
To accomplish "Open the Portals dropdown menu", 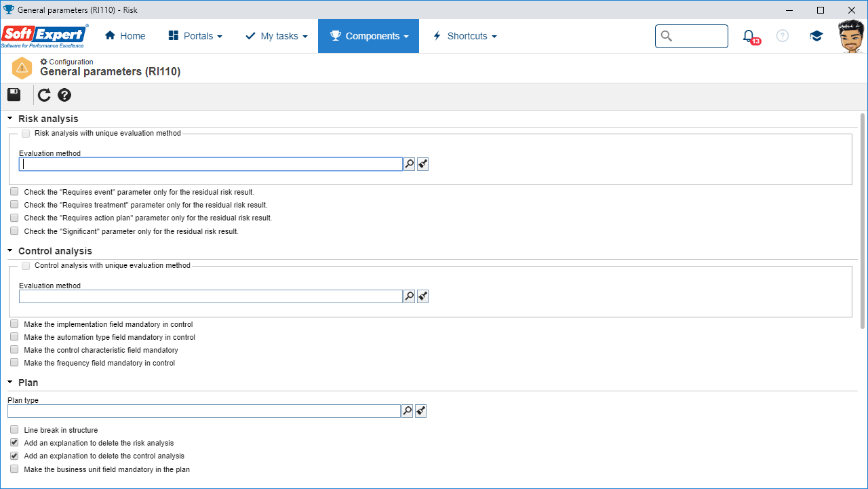I will click(195, 36).
